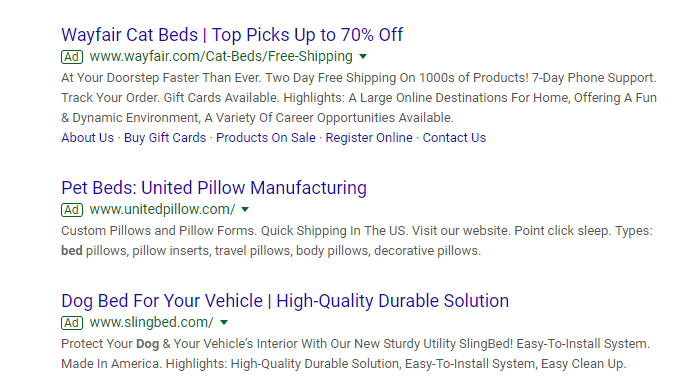Go to the Register Online sitelink
This screenshot has width=699, height=391.
(369, 138)
